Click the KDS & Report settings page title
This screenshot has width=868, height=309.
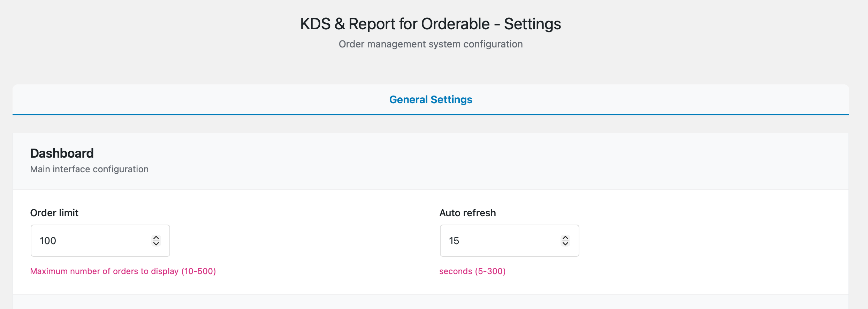[x=431, y=24]
